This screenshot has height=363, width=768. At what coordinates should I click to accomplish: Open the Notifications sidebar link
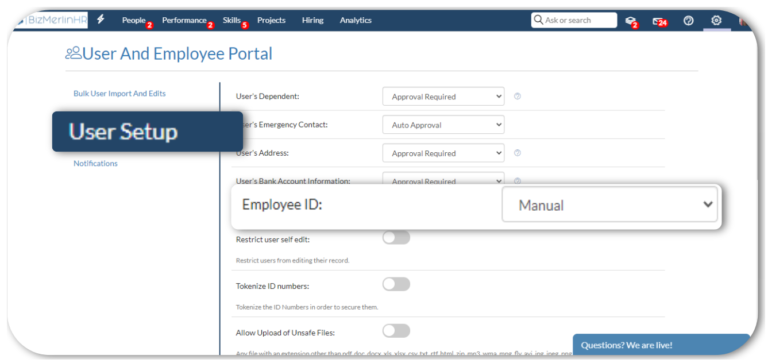coord(96,163)
